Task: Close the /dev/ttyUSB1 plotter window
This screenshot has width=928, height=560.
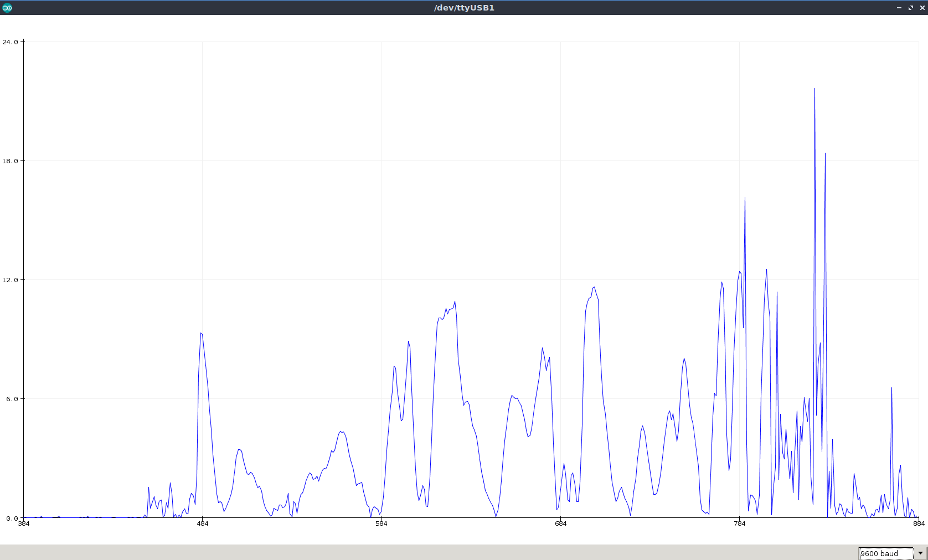Action: tap(922, 8)
